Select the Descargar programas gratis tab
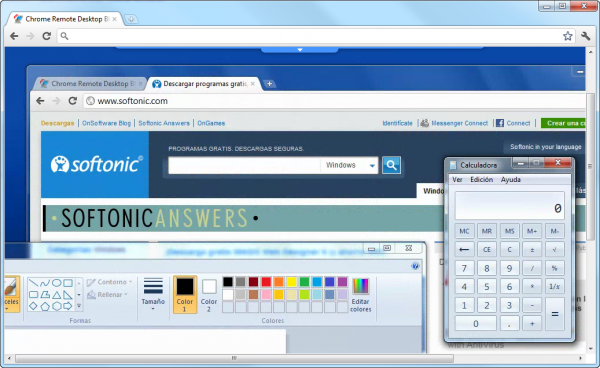 (205, 83)
